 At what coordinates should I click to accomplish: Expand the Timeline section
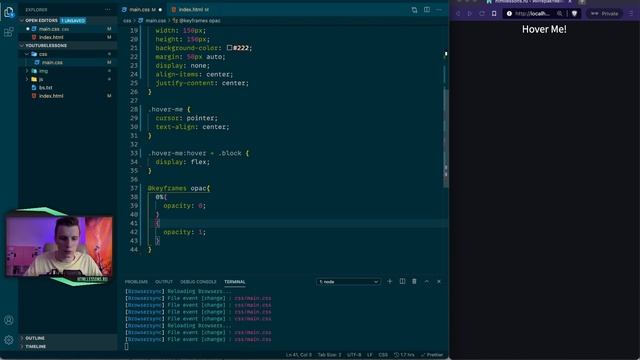click(36, 346)
